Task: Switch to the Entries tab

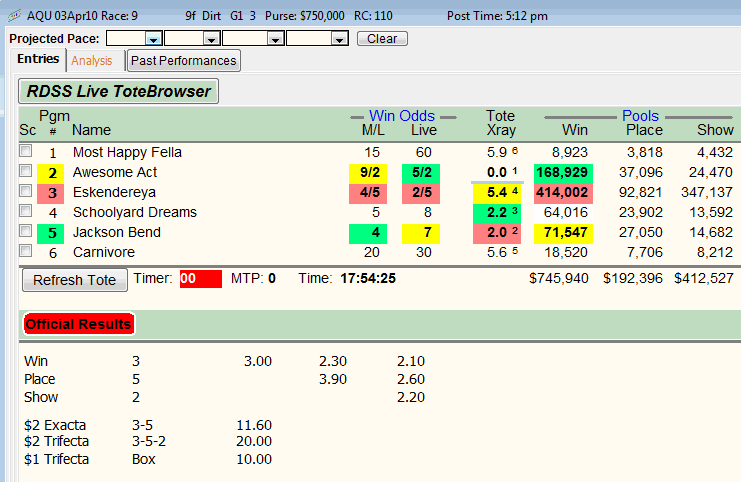Action: coord(38,59)
